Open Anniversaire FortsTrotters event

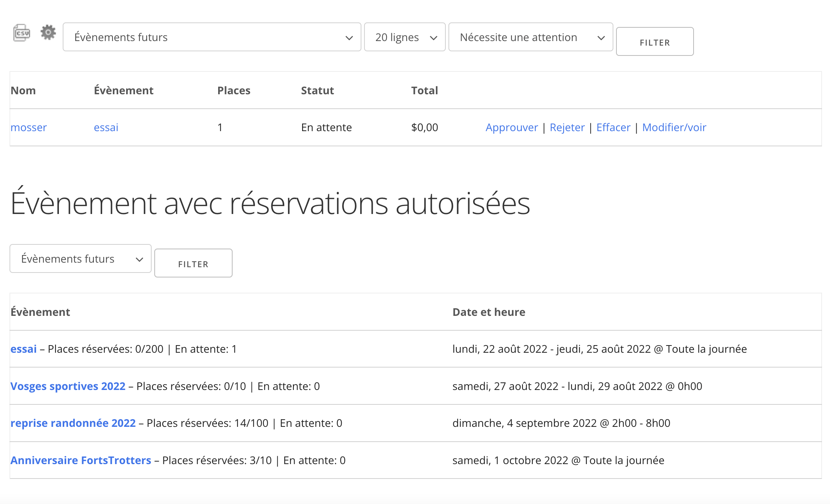coord(81,460)
